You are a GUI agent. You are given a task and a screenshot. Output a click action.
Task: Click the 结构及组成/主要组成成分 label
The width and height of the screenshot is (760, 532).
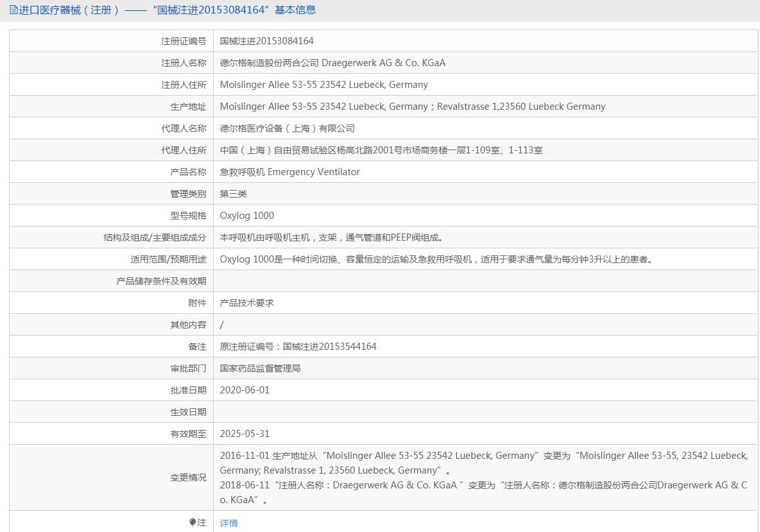155,237
